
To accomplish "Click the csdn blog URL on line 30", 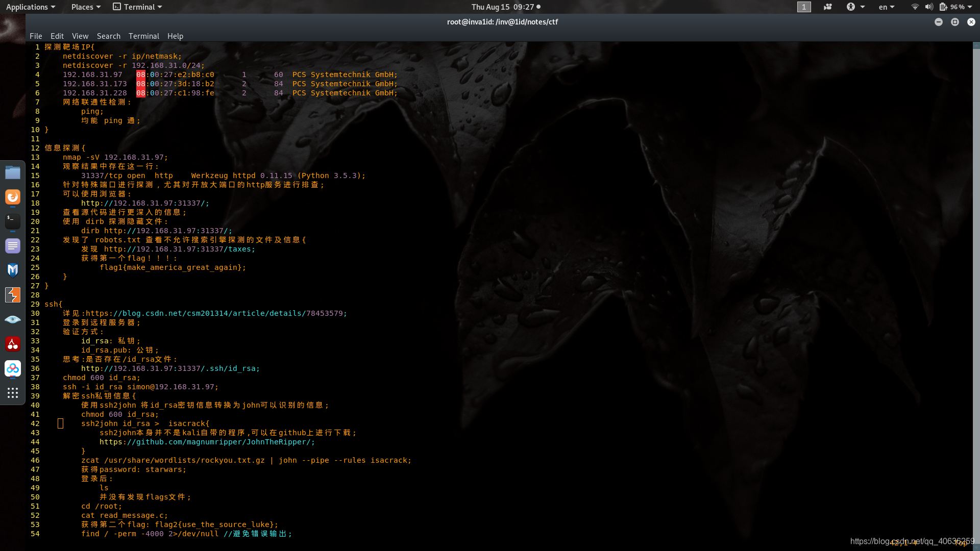I will click(216, 313).
